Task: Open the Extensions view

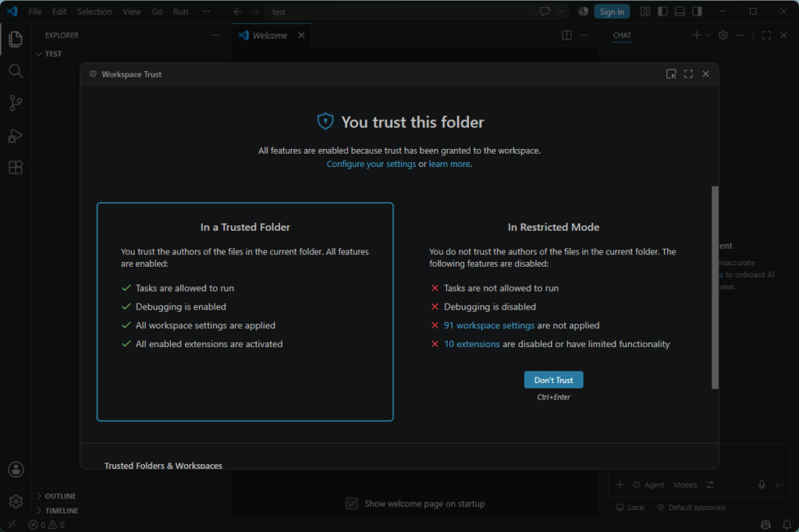Action: [16, 167]
